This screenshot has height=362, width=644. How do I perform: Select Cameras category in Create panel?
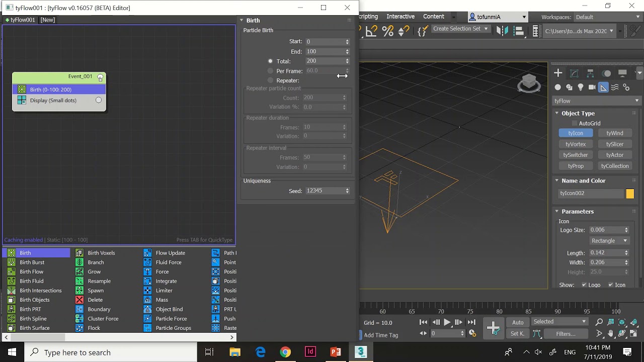point(592,87)
